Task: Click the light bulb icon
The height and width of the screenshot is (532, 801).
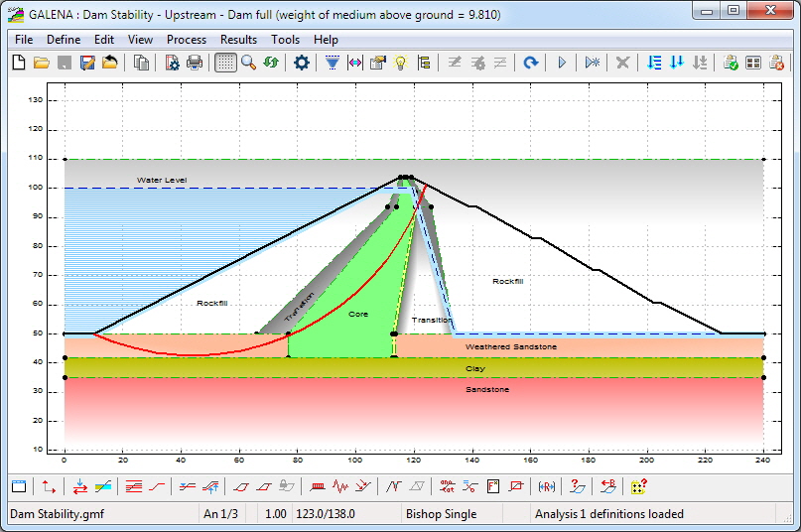Action: pyautogui.click(x=401, y=63)
